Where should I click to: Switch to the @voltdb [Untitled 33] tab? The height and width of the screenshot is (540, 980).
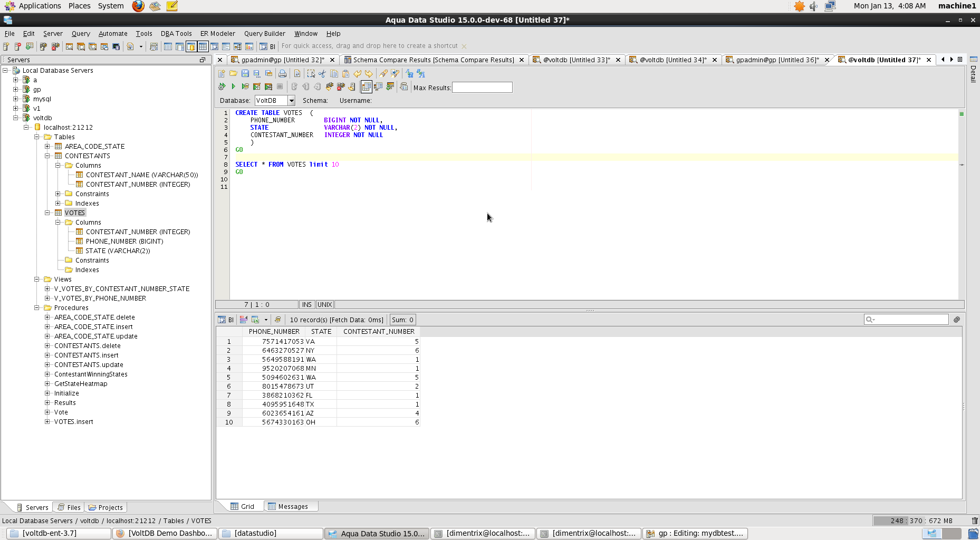[x=577, y=60]
